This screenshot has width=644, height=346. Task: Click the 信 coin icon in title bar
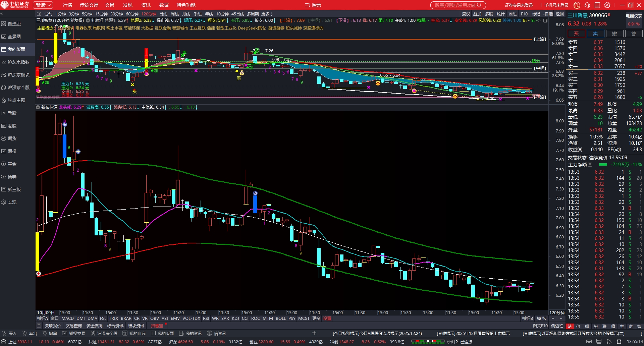pyautogui.click(x=577, y=5)
